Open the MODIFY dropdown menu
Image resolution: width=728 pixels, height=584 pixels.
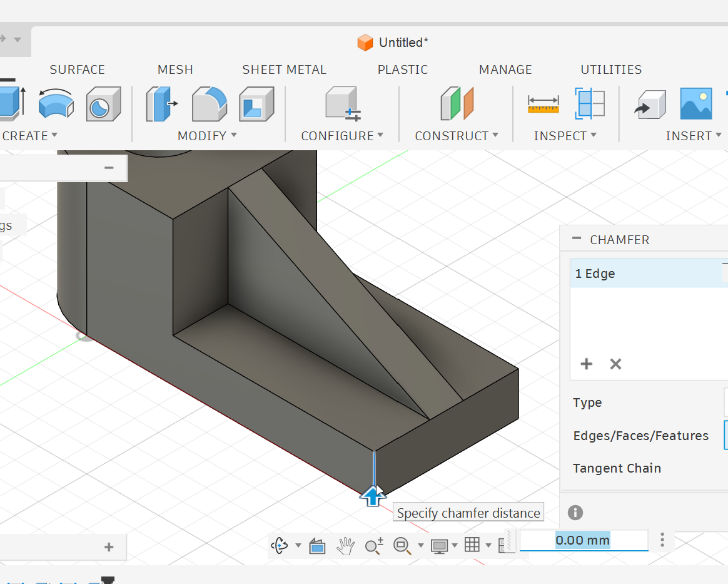point(207,136)
